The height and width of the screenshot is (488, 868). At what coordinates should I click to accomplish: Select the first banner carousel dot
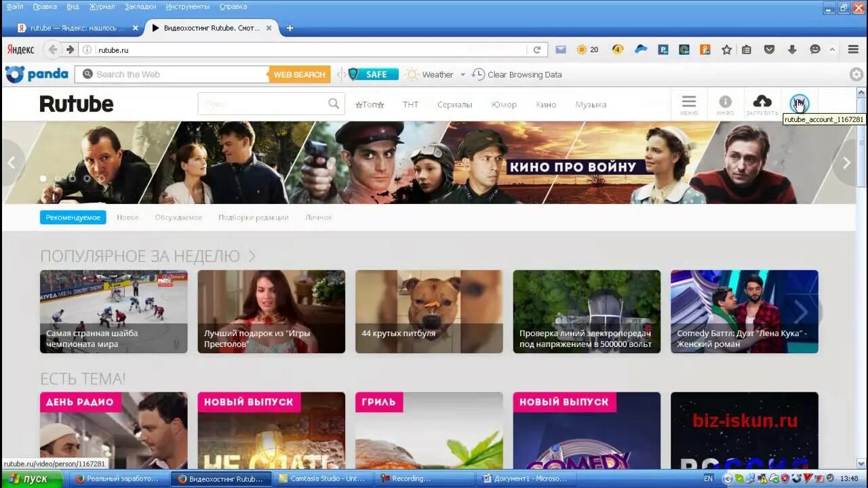tap(43, 178)
